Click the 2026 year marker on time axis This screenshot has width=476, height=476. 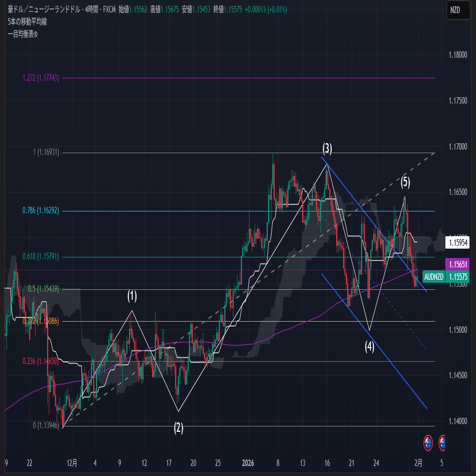click(248, 463)
